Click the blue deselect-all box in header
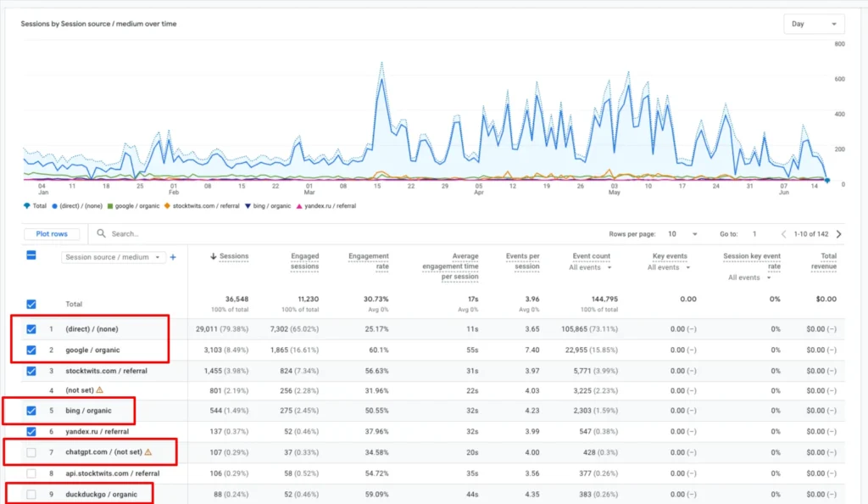This screenshot has height=504, width=868. [x=31, y=255]
